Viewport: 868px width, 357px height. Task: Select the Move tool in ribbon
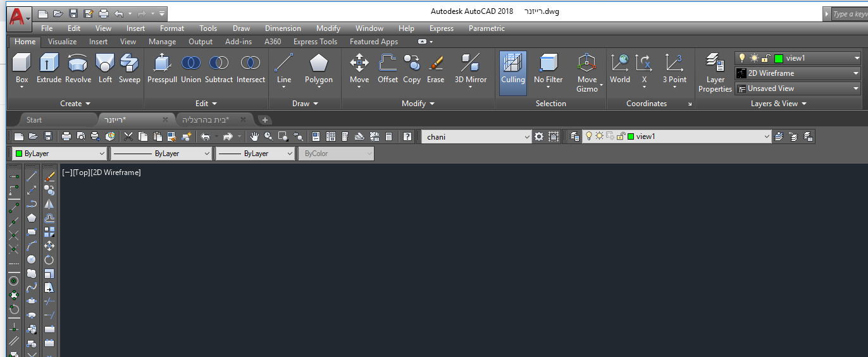tap(359, 68)
